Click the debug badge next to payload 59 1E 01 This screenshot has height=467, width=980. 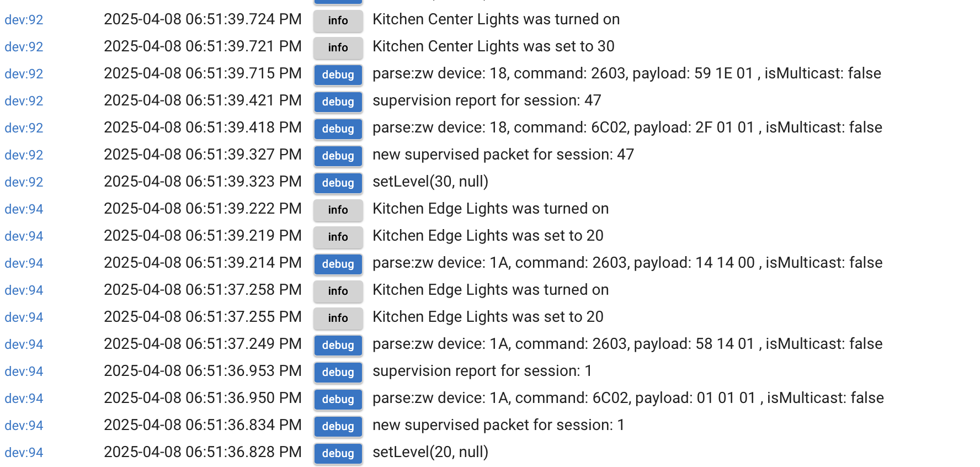(338, 75)
